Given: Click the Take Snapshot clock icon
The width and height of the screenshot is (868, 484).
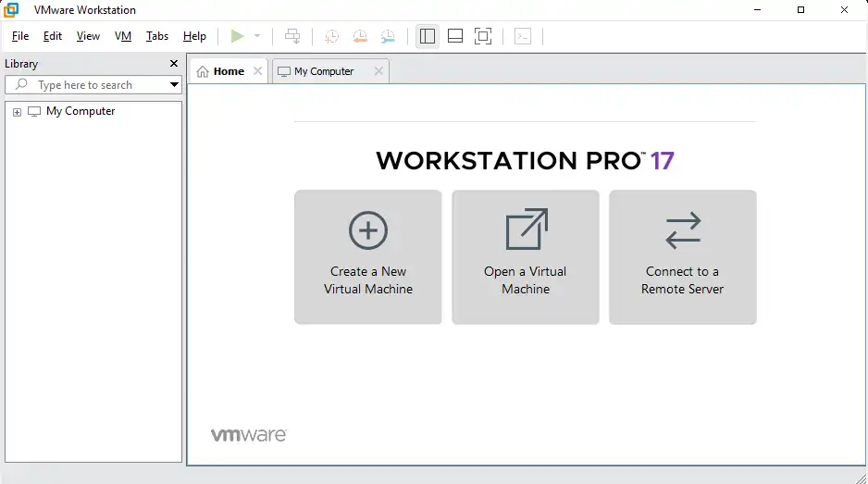Looking at the screenshot, I should click(331, 36).
